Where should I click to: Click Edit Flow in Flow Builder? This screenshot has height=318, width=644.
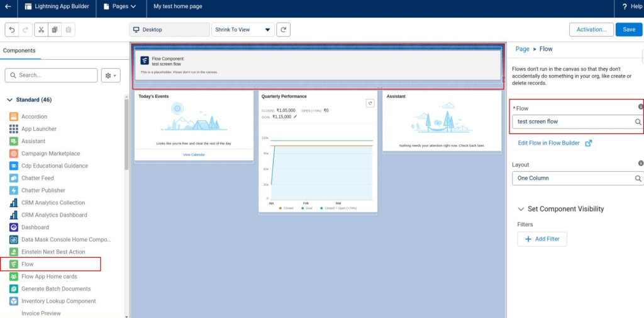click(x=554, y=143)
